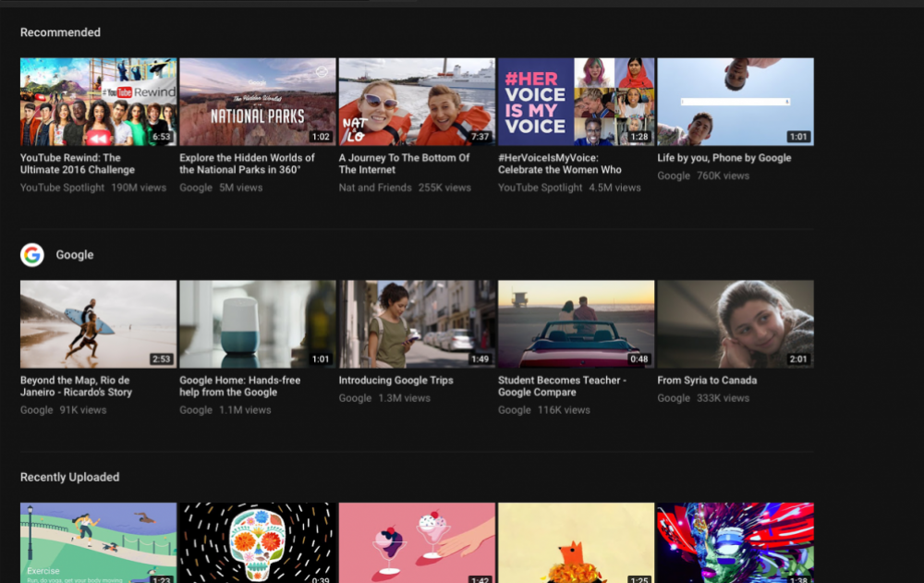The image size is (924, 583).
Task: Open title #HerVoiceIsMyVoice: Celebrate the Women Who
Action: 559,164
